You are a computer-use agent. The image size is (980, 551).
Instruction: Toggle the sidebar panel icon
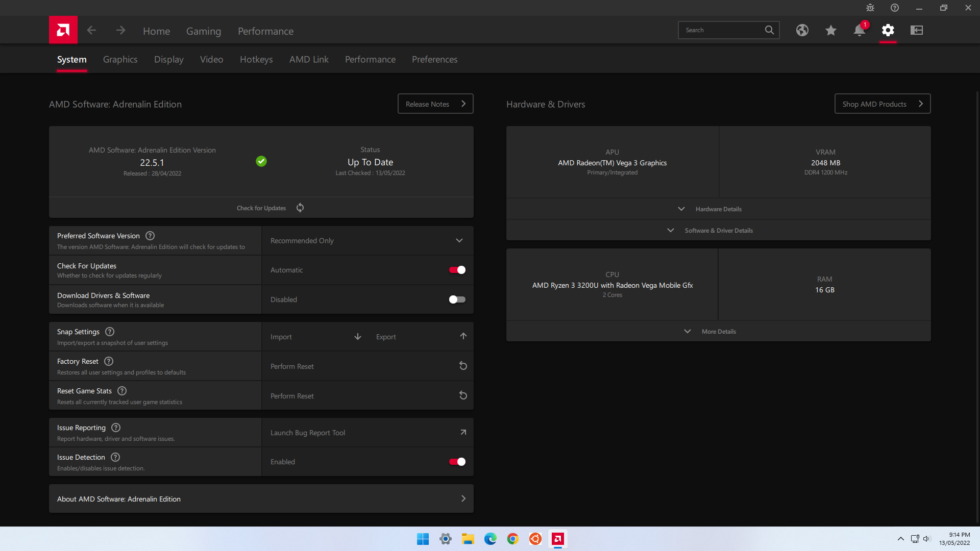pos(917,30)
